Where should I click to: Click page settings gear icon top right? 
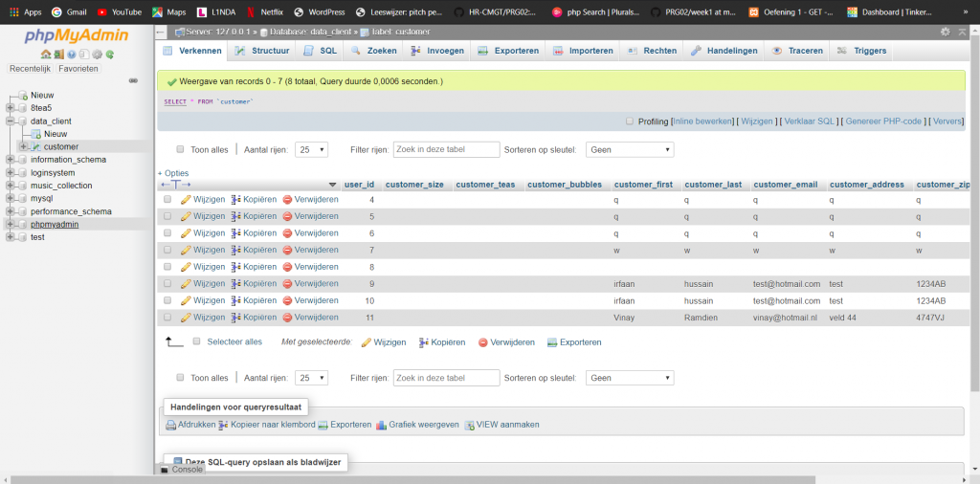pos(946,32)
